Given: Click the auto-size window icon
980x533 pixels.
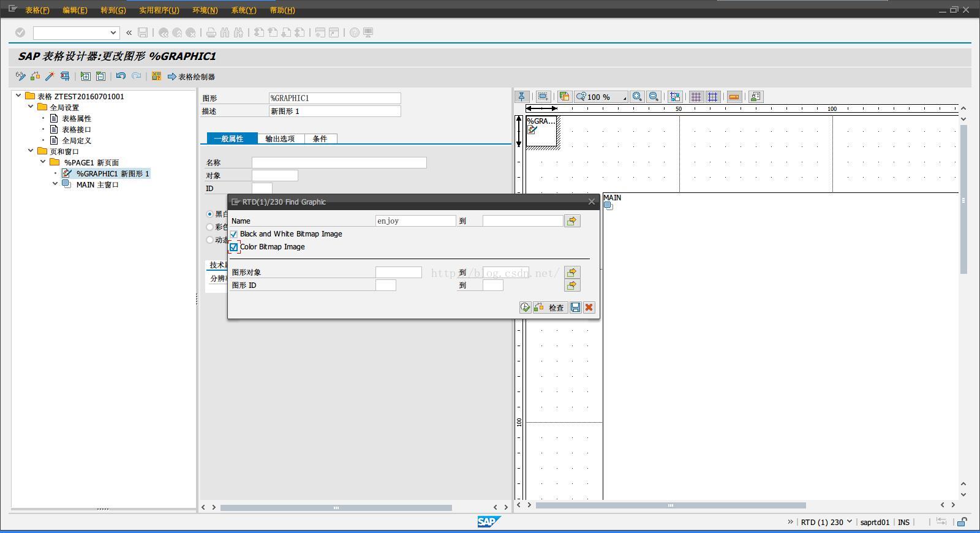Looking at the screenshot, I should point(675,97).
